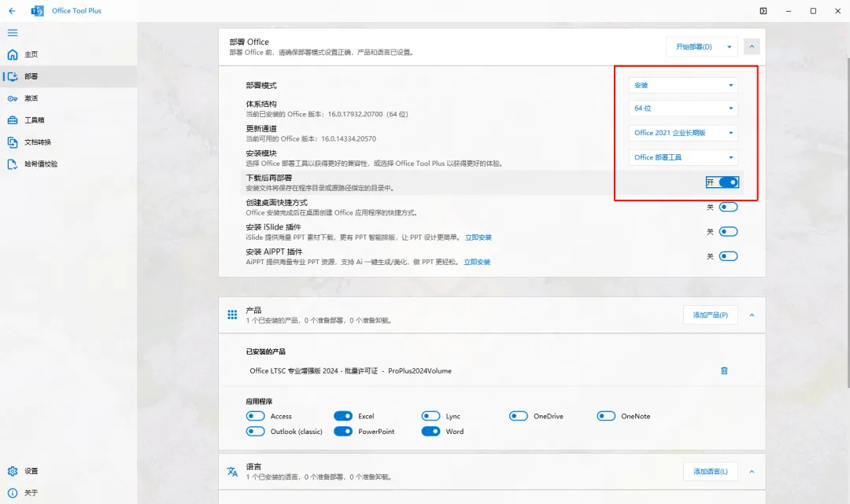
Task: Click the 应用程序 heading
Action: (259, 402)
